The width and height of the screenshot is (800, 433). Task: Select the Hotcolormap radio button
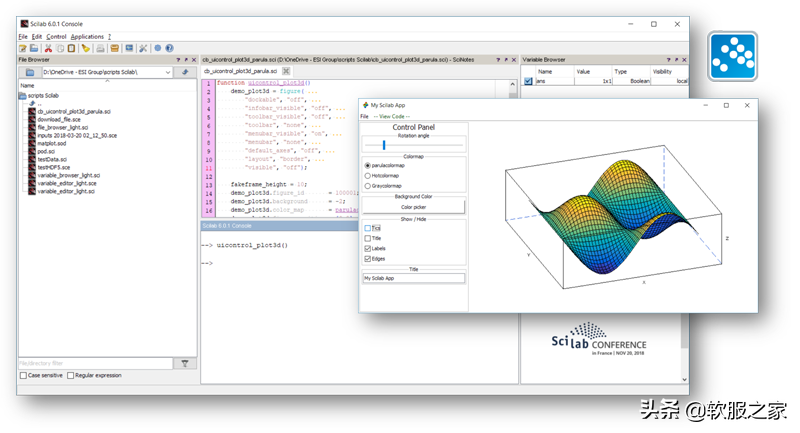click(x=367, y=175)
